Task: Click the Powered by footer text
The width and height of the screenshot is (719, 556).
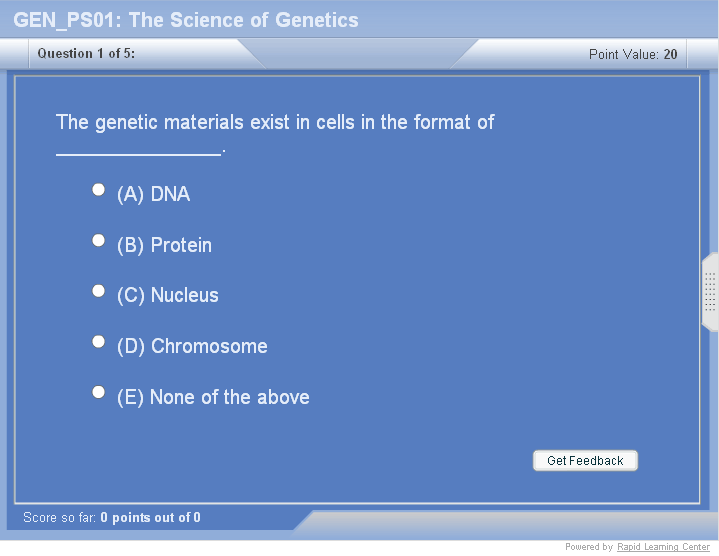Action: (588, 547)
